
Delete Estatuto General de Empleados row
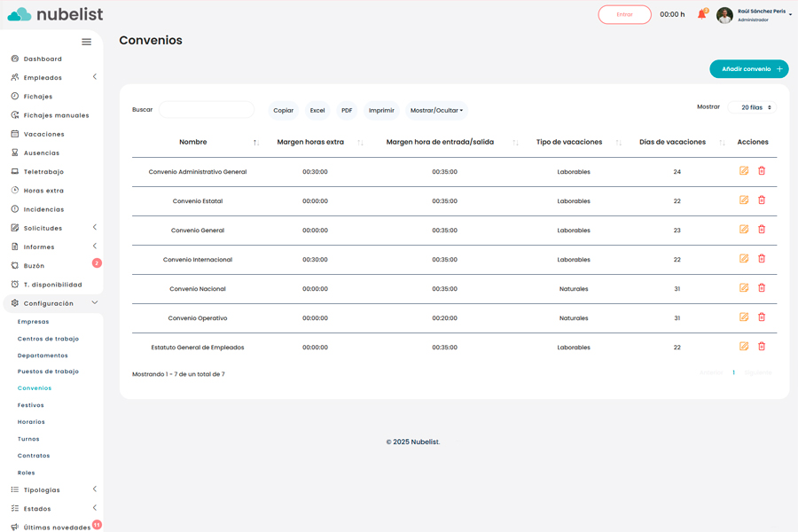762,347
